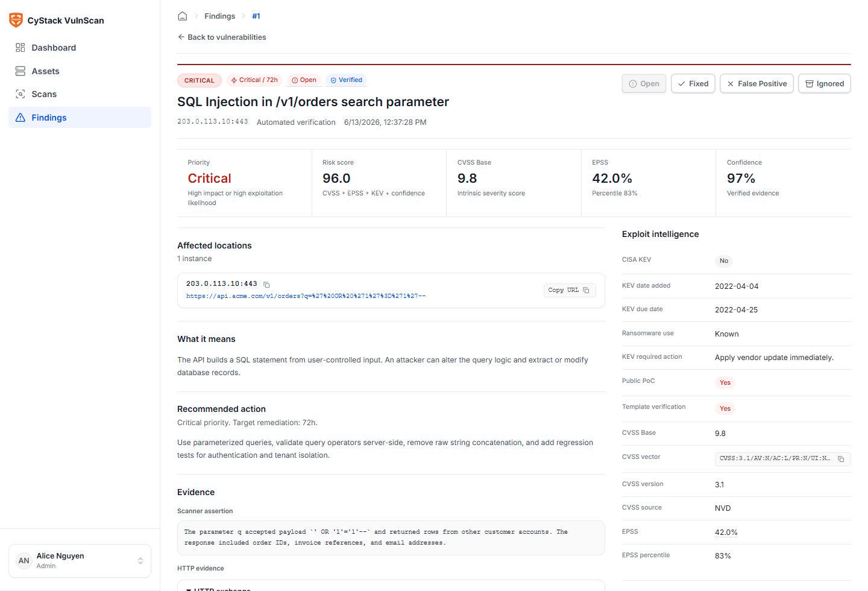The image size is (868, 591).
Task: Click the Public PoC Yes badge
Action: (725, 382)
